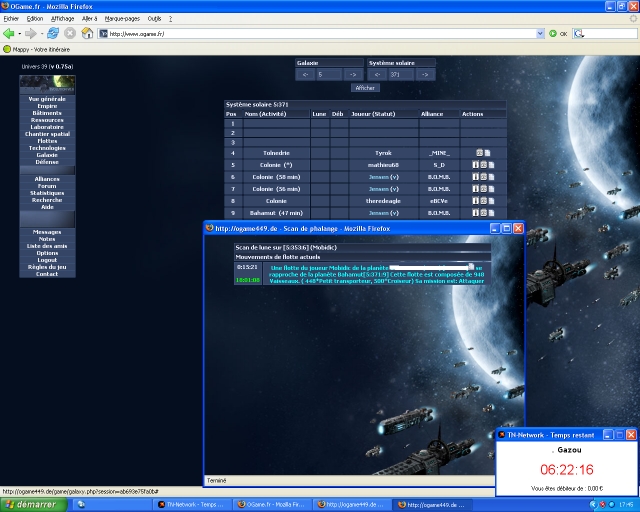The image size is (640, 512).
Task: Expand the address bar URL dropdown
Action: [540, 34]
